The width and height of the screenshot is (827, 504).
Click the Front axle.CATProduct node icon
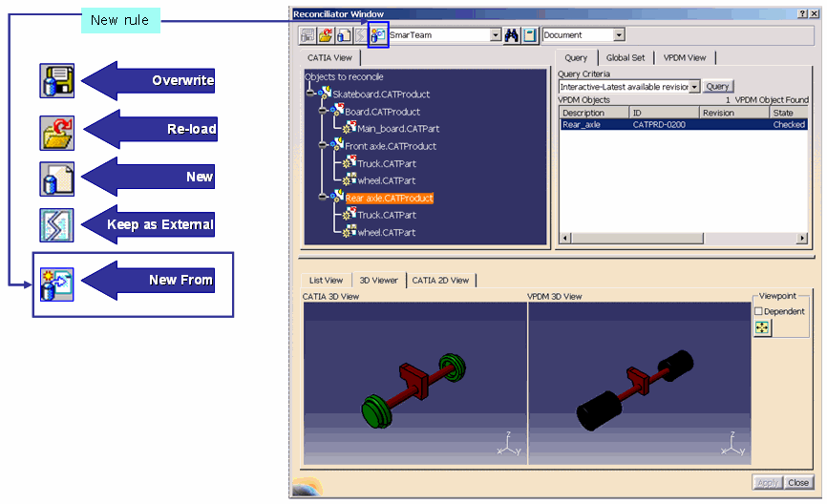[x=337, y=145]
